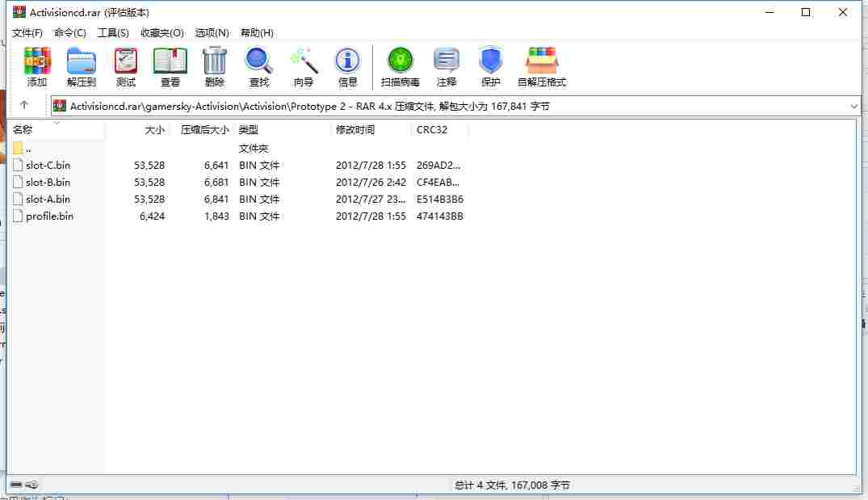
Task: Click the key icon in status bar
Action: (x=31, y=485)
